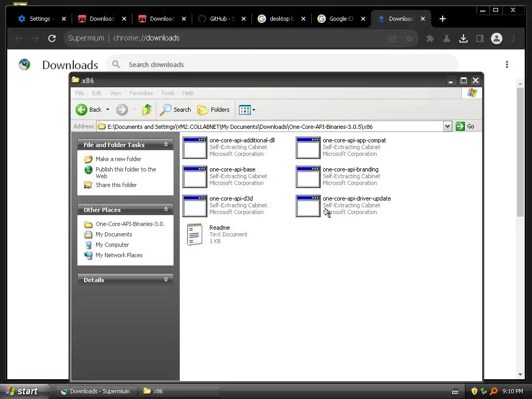Click the x86 taskbar button
This screenshot has height=399, width=532.
[179, 391]
